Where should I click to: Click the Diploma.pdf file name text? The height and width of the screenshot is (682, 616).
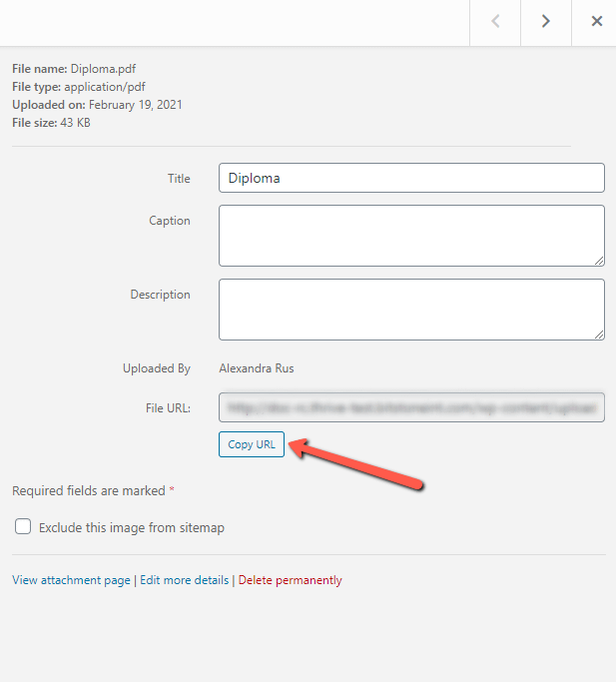(103, 69)
